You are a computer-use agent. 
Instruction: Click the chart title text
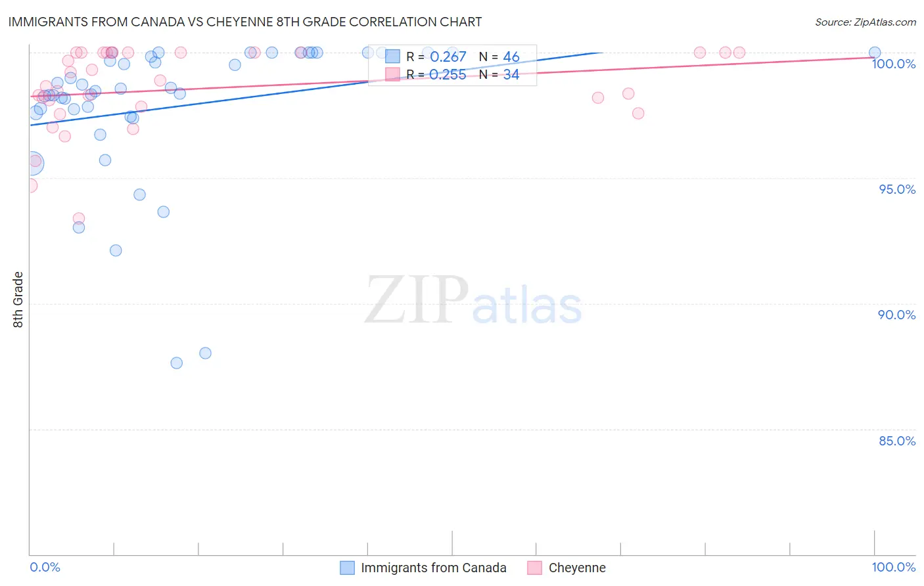(x=245, y=22)
